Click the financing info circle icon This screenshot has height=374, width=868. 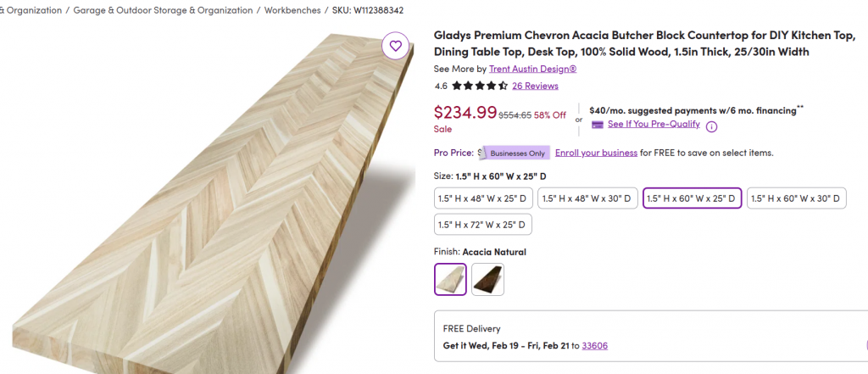click(x=711, y=126)
